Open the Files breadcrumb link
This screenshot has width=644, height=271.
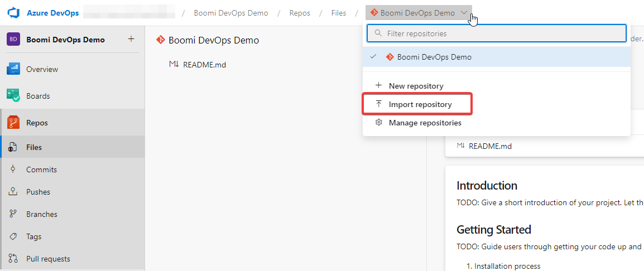pos(339,13)
